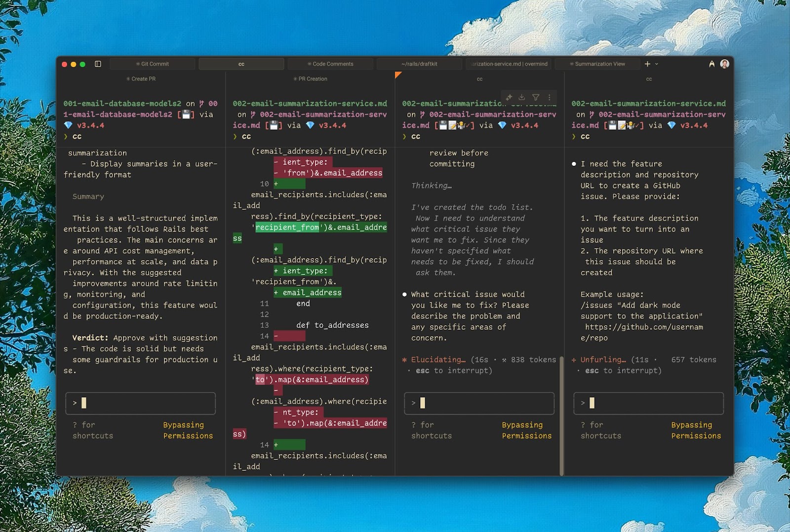Click the app logo icon in the title bar

[711, 64]
